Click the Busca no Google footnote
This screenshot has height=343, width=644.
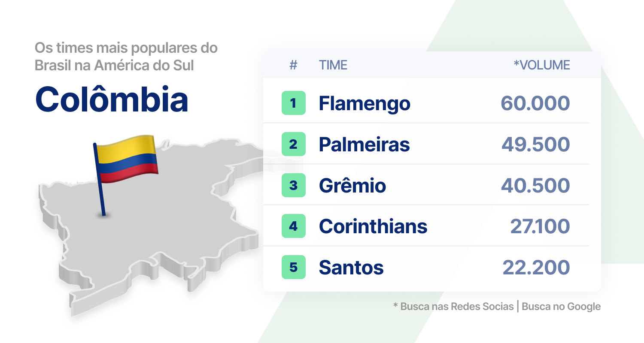pyautogui.click(x=561, y=307)
